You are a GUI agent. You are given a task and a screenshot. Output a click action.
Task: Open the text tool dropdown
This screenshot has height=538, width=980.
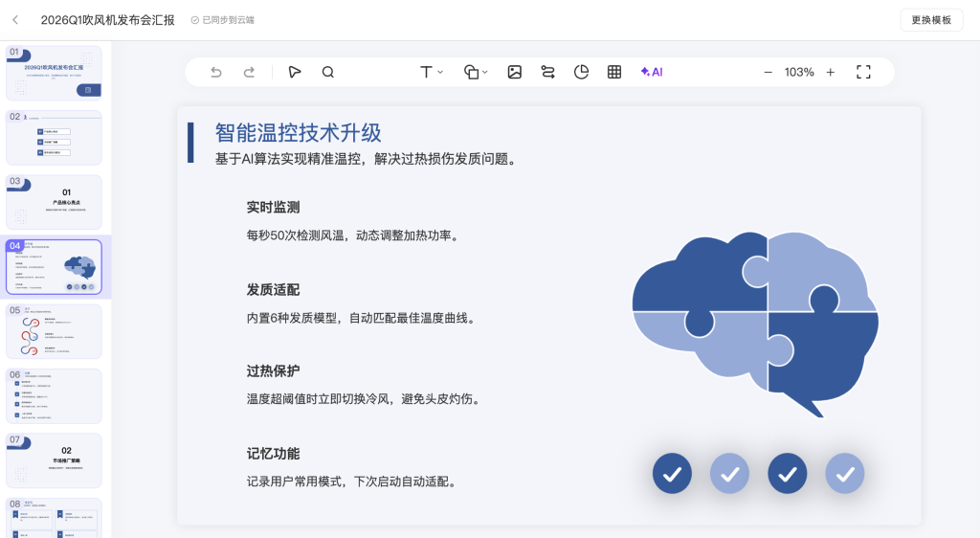[432, 72]
